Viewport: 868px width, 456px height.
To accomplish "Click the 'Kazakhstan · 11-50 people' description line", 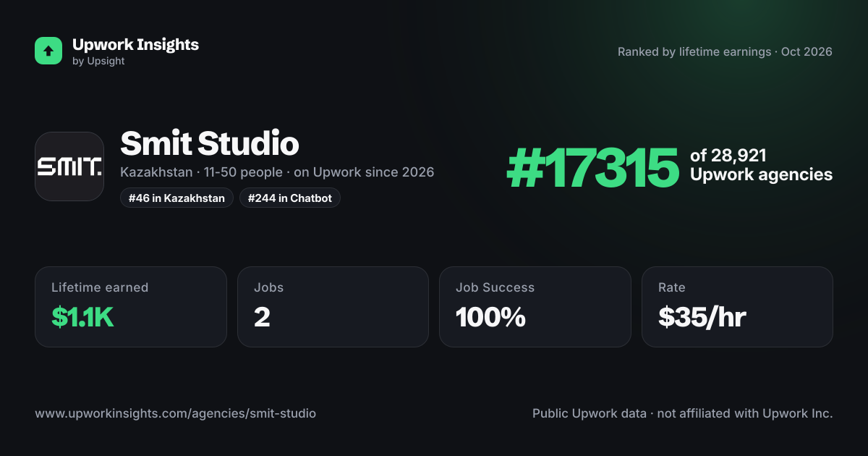I will tap(277, 172).
